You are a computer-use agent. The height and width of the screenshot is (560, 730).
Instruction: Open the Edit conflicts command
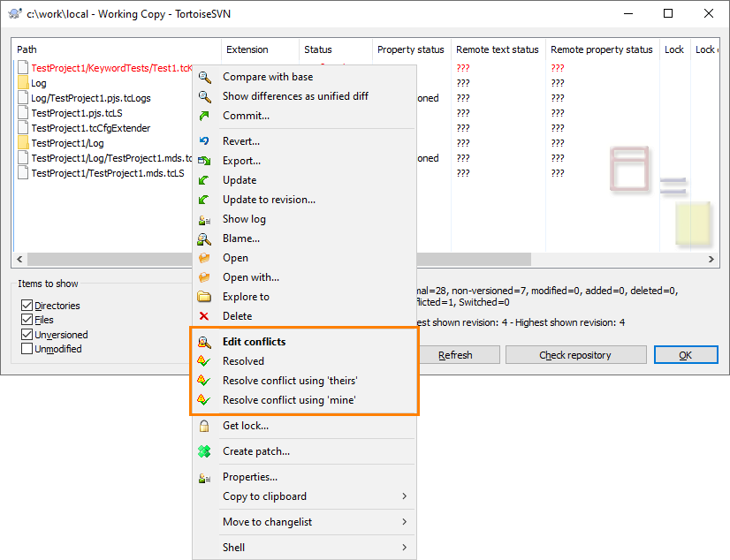click(254, 341)
